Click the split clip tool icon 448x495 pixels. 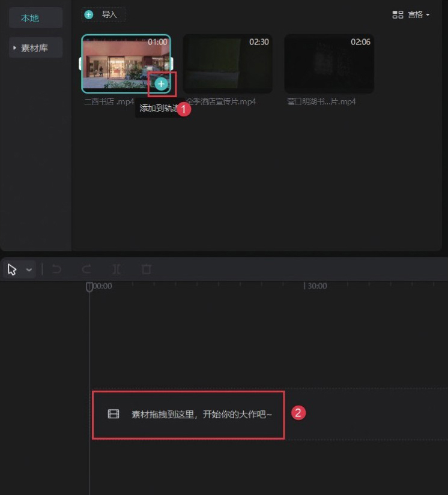[x=117, y=269]
